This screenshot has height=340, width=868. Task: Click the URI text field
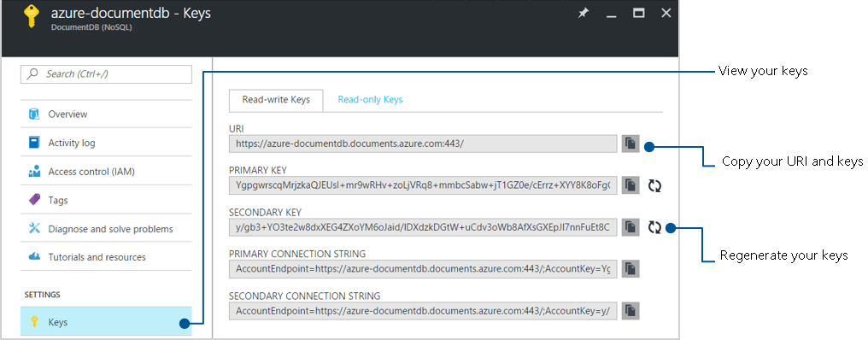(423, 144)
